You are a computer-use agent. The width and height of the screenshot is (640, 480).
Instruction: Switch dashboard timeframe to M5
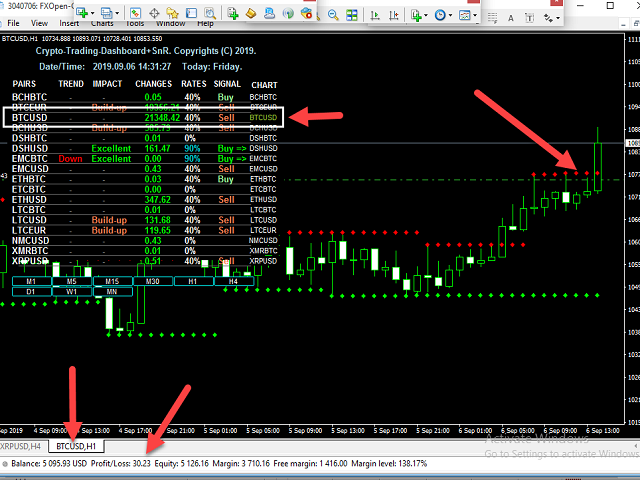(x=72, y=281)
